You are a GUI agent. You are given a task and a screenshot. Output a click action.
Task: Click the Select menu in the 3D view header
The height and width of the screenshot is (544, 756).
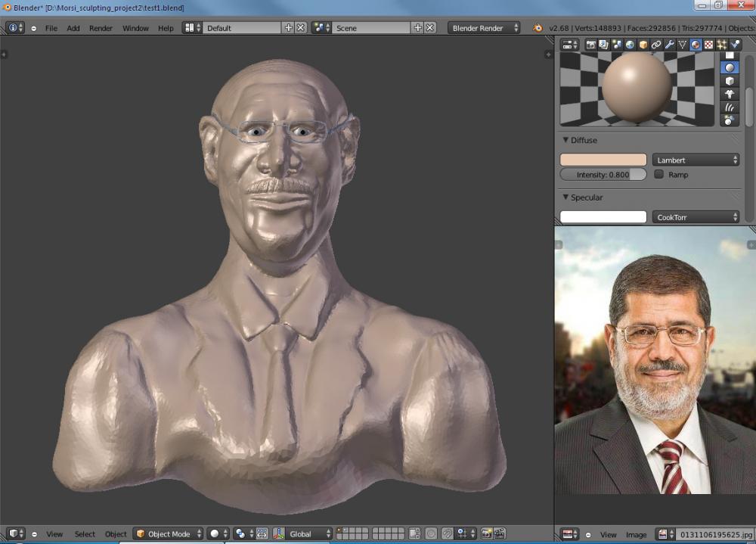point(85,534)
